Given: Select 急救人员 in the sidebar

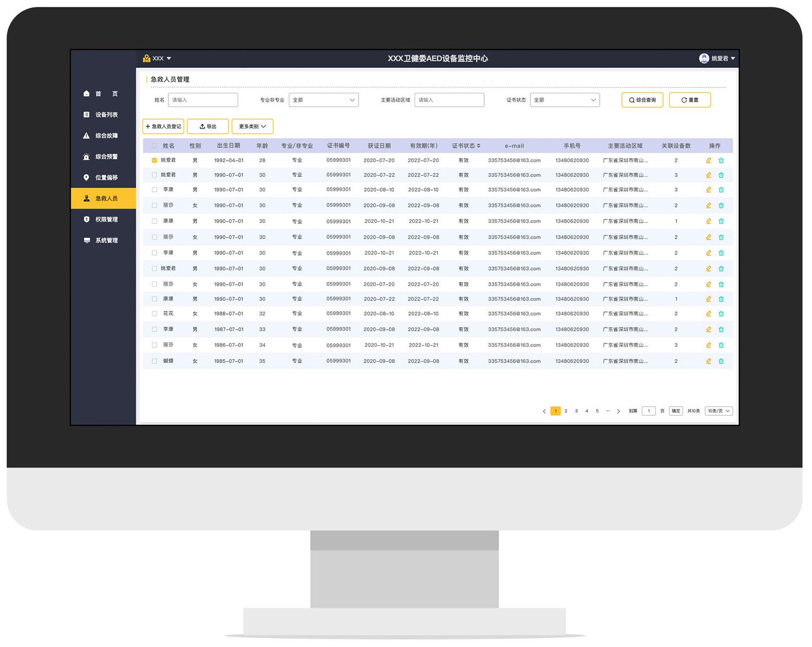Looking at the screenshot, I should tap(103, 198).
